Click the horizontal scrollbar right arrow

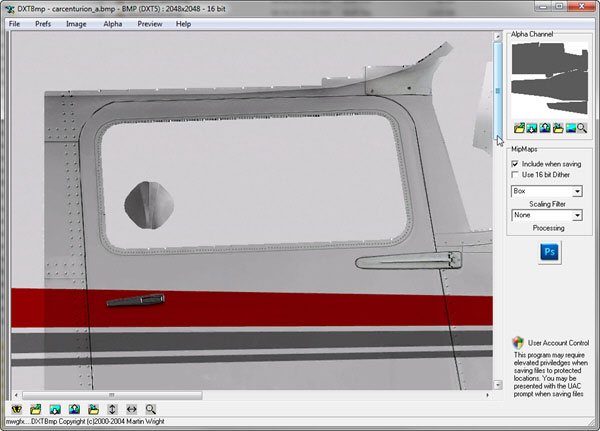point(488,395)
